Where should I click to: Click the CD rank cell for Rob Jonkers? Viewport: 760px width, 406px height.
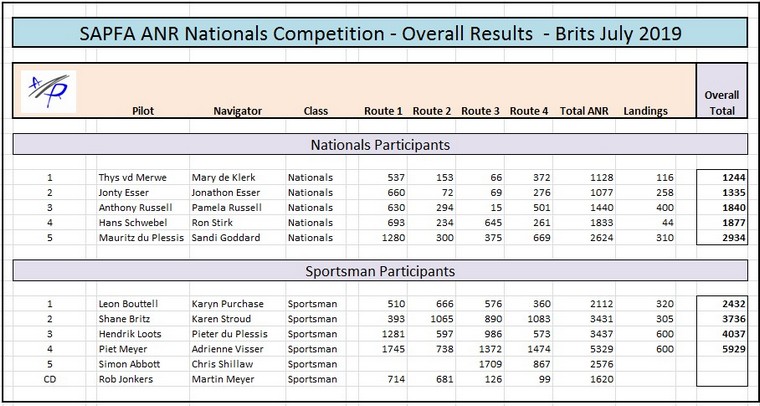click(48, 380)
